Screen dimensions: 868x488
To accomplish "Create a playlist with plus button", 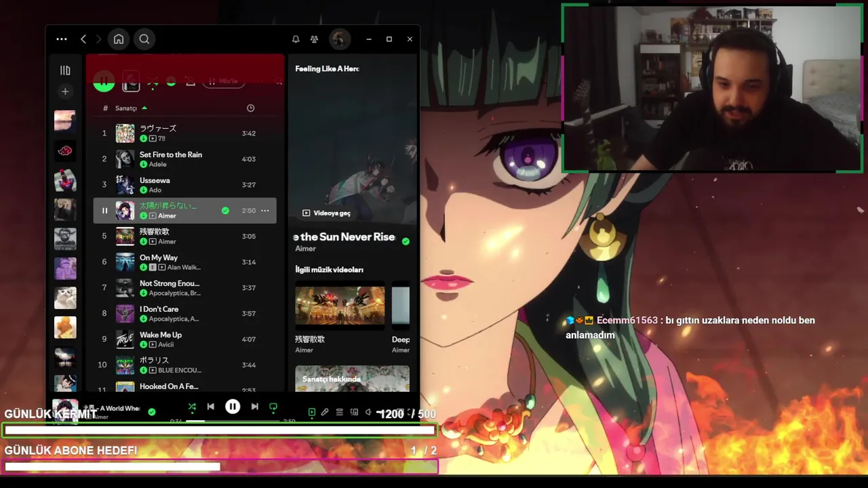I will click(x=65, y=91).
